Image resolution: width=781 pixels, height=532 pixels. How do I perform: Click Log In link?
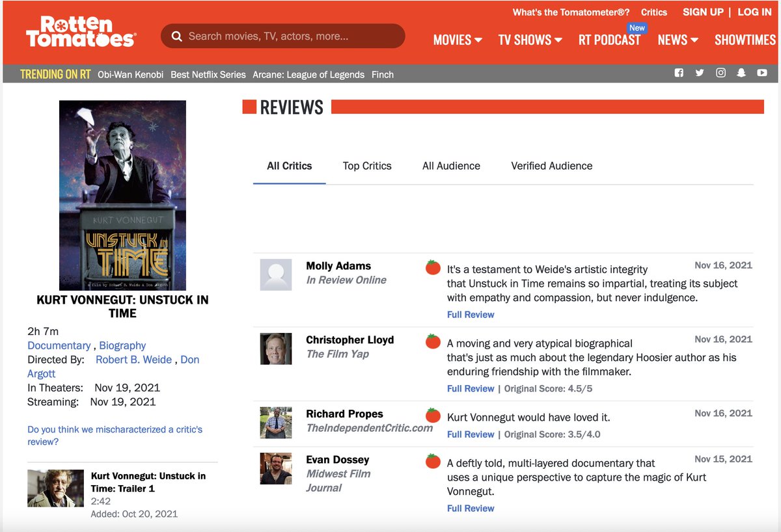coord(754,12)
